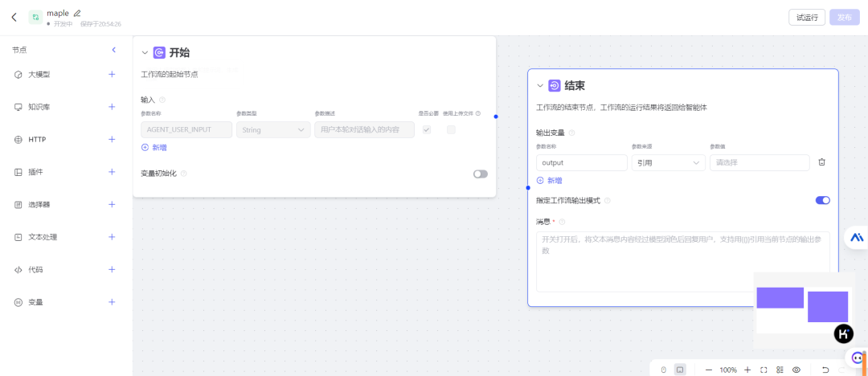The image size is (868, 376).
Task: Click the 输入 help question icon
Action: click(162, 100)
